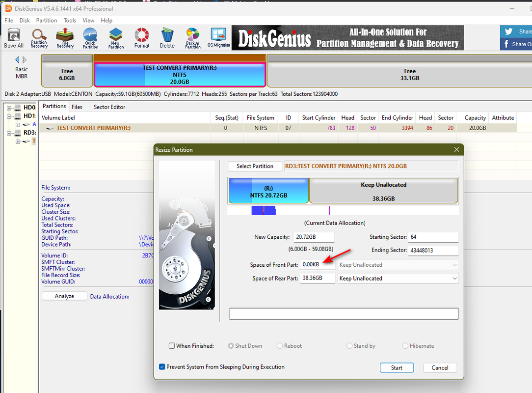Viewport: 532px width, 393px height.
Task: Click the Delete partition icon
Action: [167, 38]
